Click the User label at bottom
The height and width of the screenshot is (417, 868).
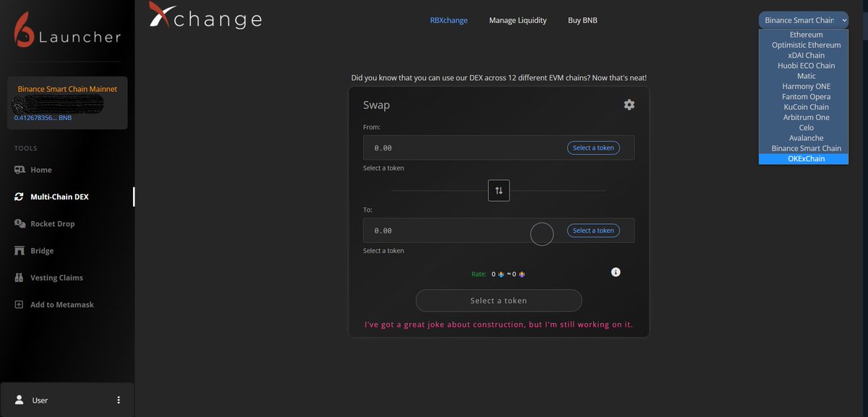coord(40,400)
